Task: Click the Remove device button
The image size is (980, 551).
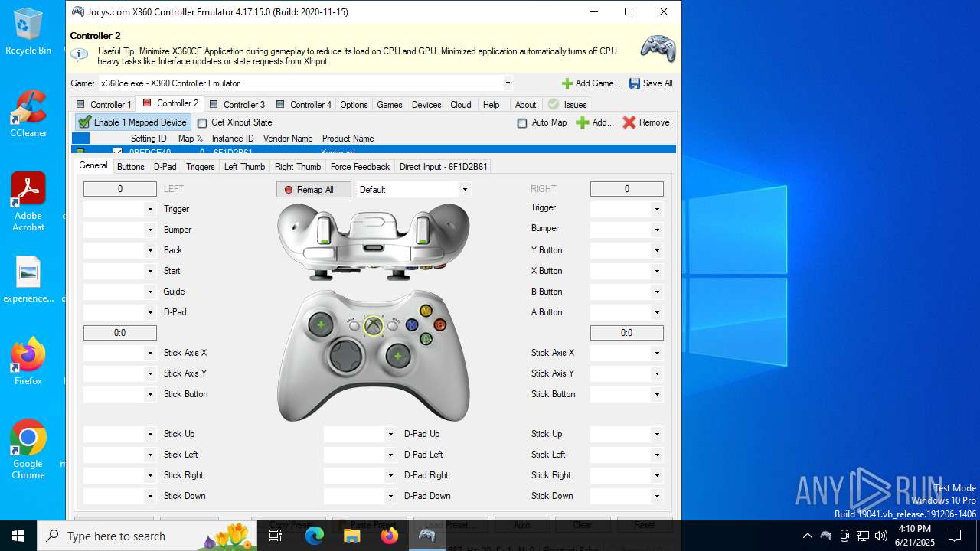Action: (x=646, y=122)
